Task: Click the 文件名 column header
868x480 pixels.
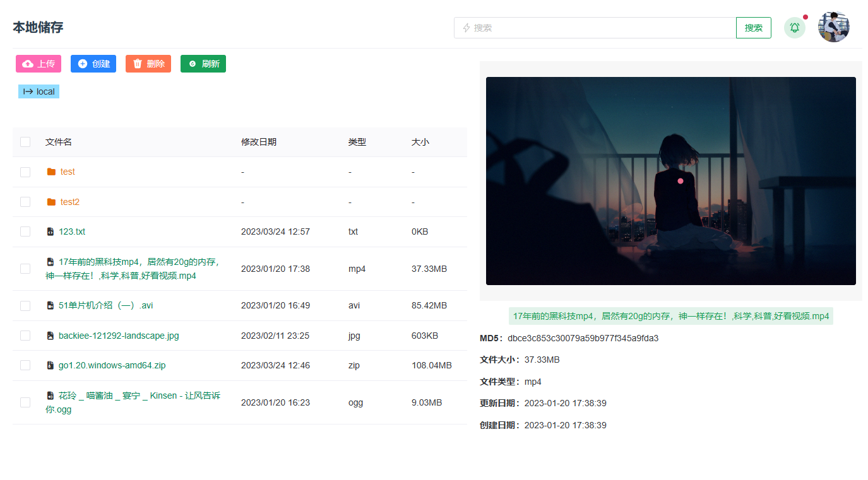Action: [59, 142]
